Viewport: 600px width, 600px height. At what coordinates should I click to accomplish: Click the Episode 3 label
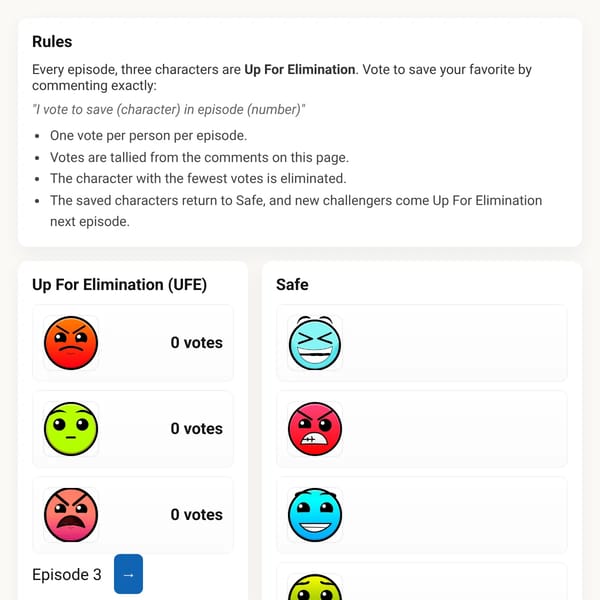67,575
